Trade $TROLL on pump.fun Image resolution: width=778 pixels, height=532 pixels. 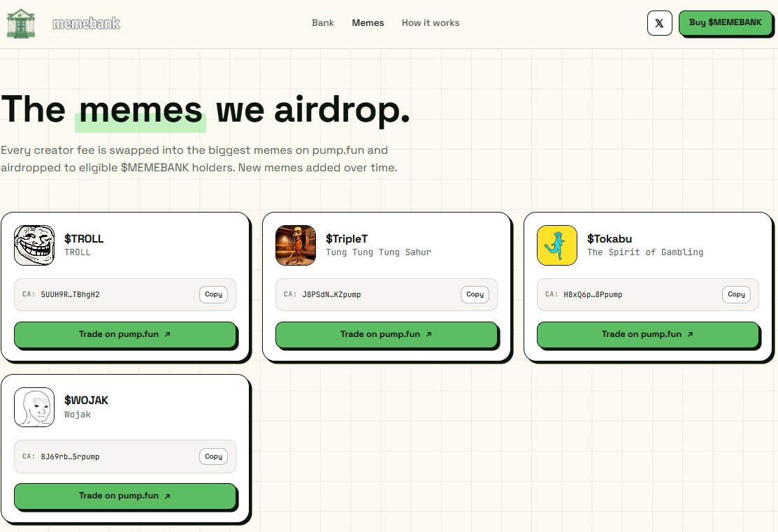click(x=125, y=334)
